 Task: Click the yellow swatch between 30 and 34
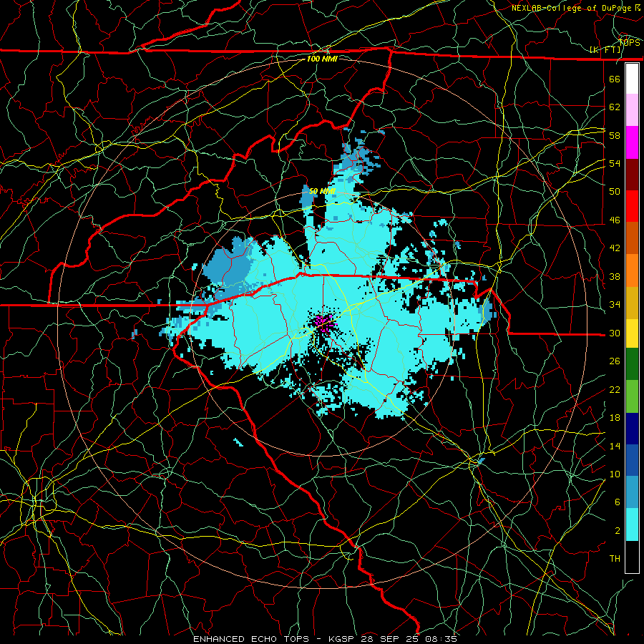[x=632, y=333]
